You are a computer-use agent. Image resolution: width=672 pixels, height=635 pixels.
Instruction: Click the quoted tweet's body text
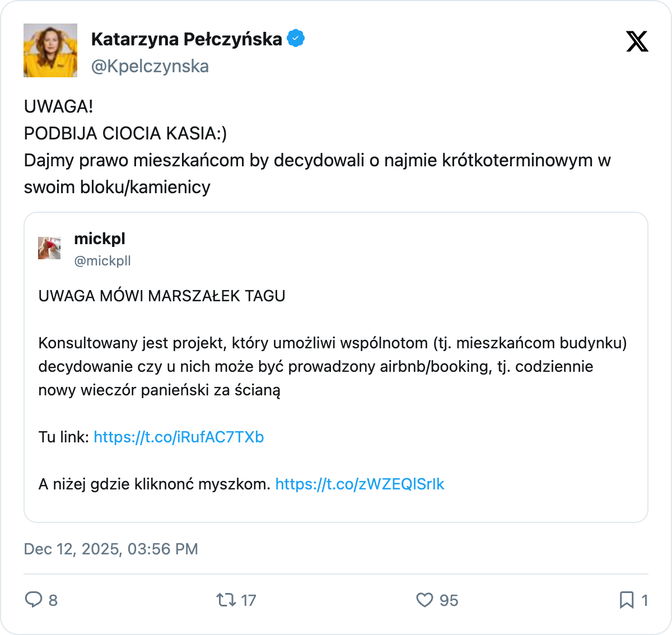tap(333, 366)
